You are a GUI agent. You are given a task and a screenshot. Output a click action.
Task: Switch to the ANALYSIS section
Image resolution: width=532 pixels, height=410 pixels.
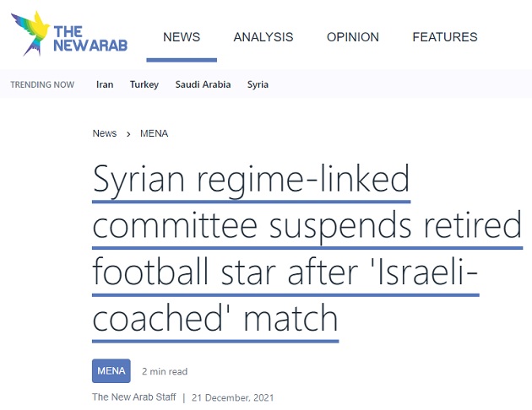pos(263,37)
